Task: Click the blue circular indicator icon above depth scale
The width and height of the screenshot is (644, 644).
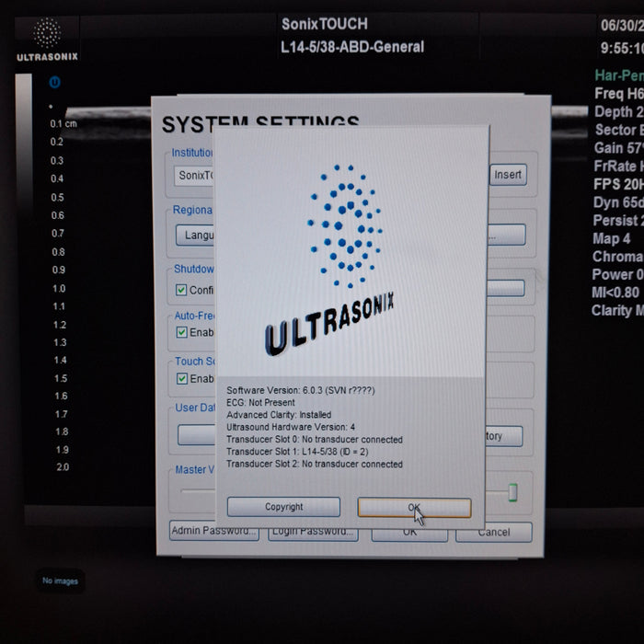Action: [54, 82]
